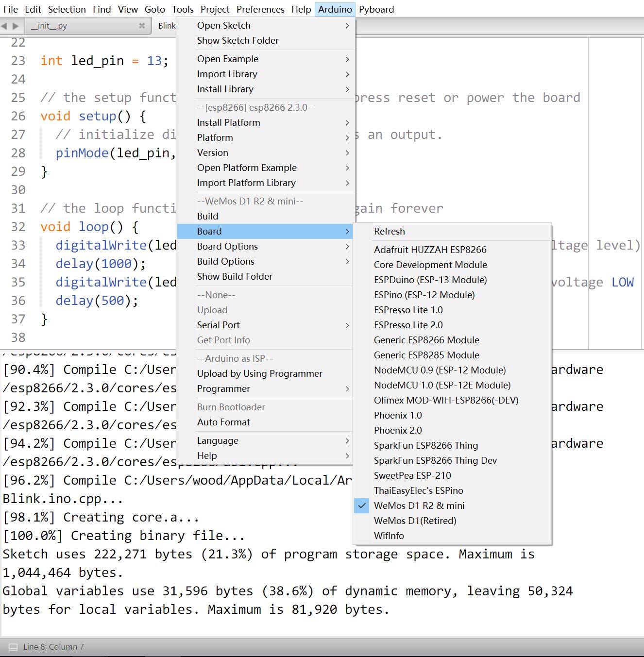Select NodeMCU 1.0 (ESP-12E Module)
This screenshot has height=657, width=644.
452,385
